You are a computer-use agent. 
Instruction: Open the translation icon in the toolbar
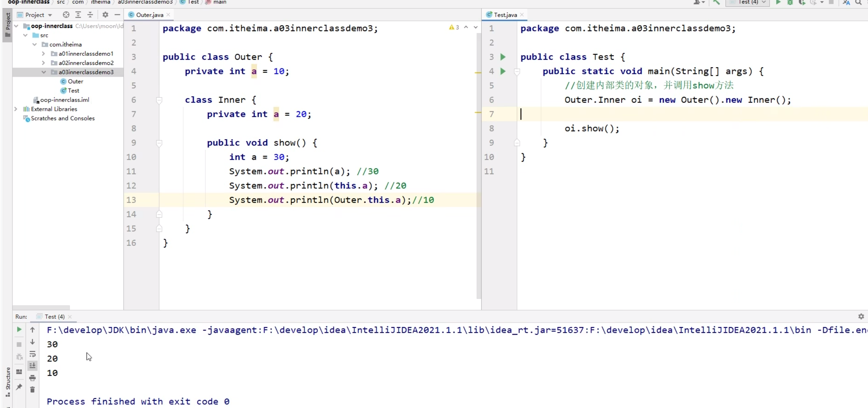(846, 3)
